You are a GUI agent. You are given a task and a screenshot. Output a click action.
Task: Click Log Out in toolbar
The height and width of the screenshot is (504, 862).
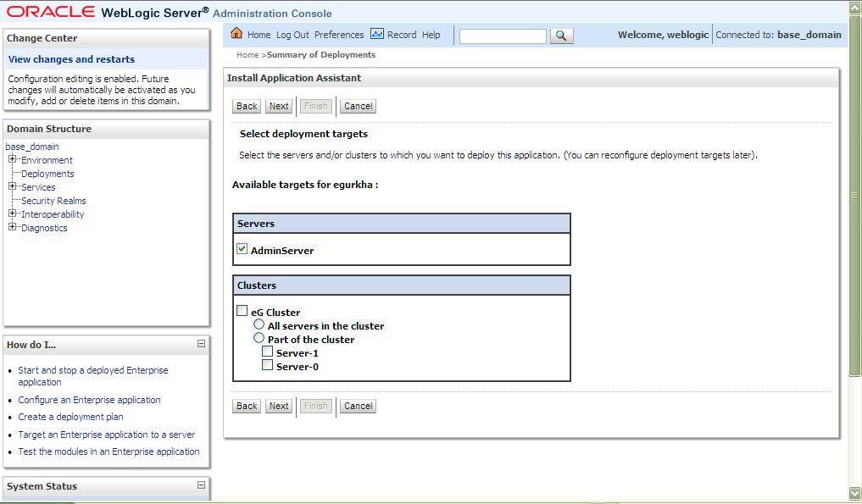(292, 35)
